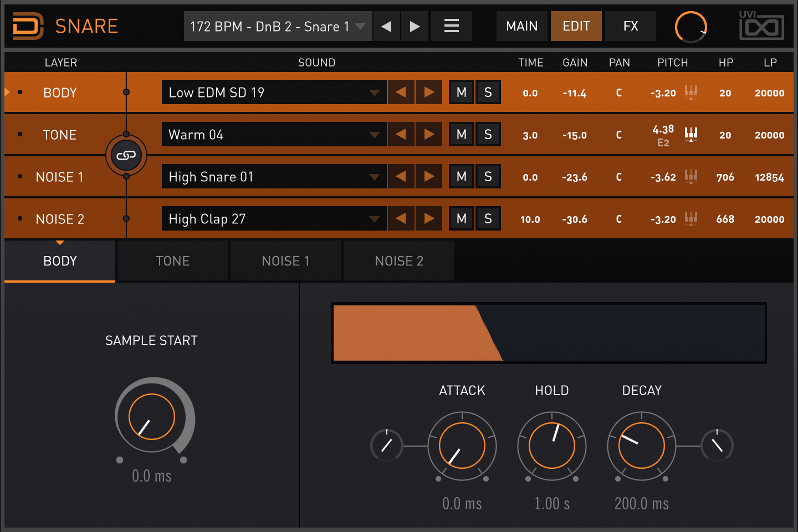Image resolution: width=798 pixels, height=532 pixels.
Task: Click the keyboard icon on BODY row
Action: [691, 92]
